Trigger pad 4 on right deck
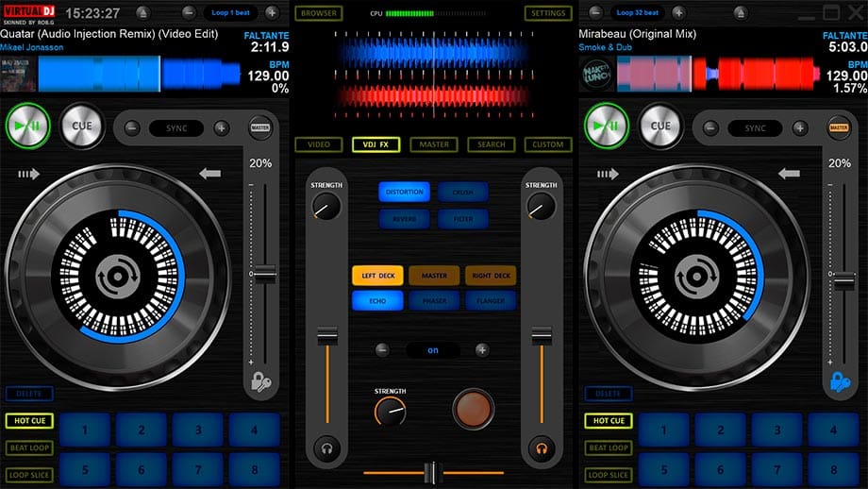The height and width of the screenshot is (489, 868). [834, 430]
